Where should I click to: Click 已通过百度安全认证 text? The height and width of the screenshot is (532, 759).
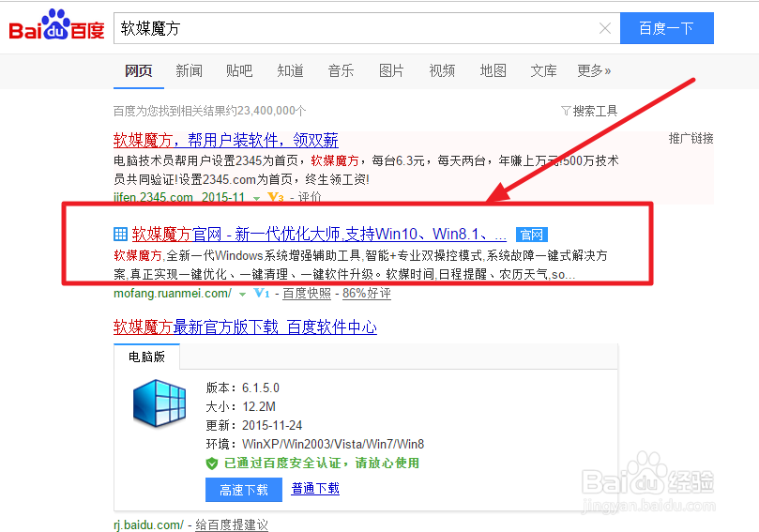click(322, 464)
